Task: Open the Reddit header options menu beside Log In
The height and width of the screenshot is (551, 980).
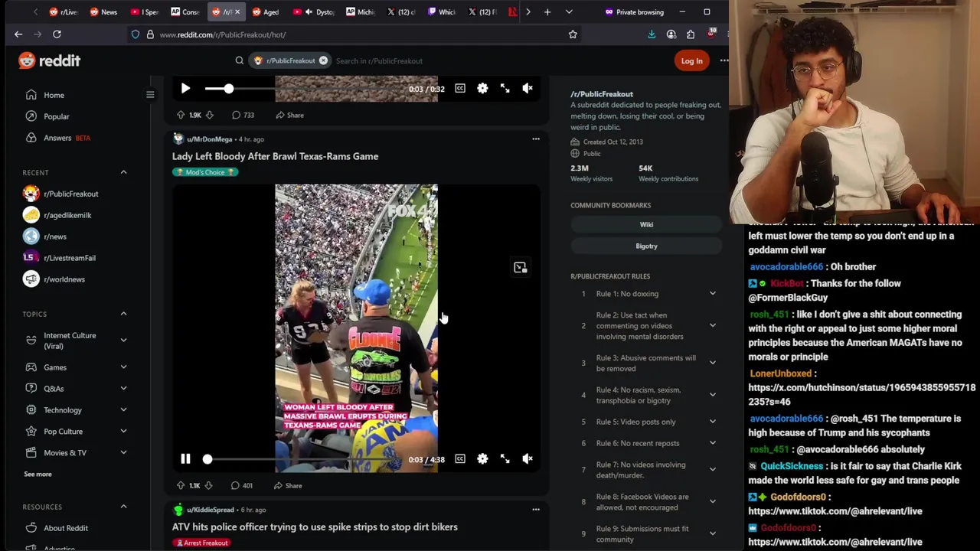Action: 724,60
